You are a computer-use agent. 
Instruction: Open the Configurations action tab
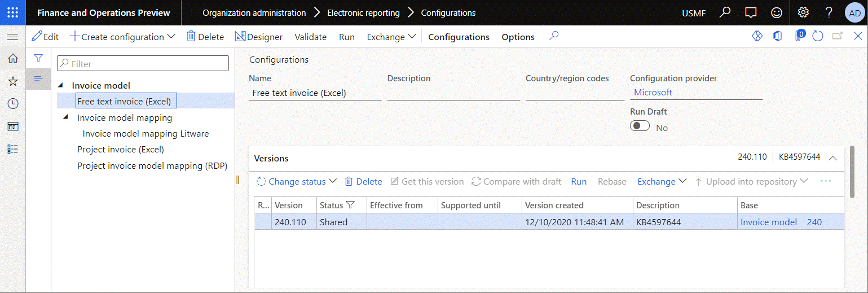pos(459,37)
